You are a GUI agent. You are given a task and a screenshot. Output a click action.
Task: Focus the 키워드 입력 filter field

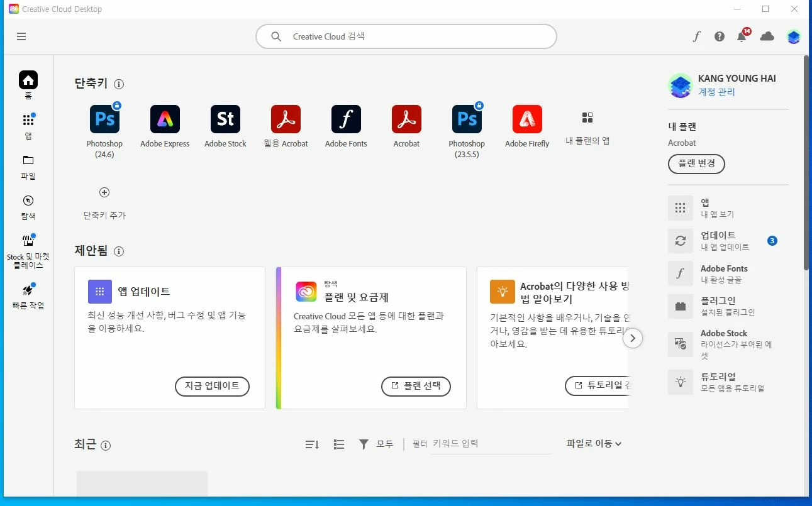491,444
